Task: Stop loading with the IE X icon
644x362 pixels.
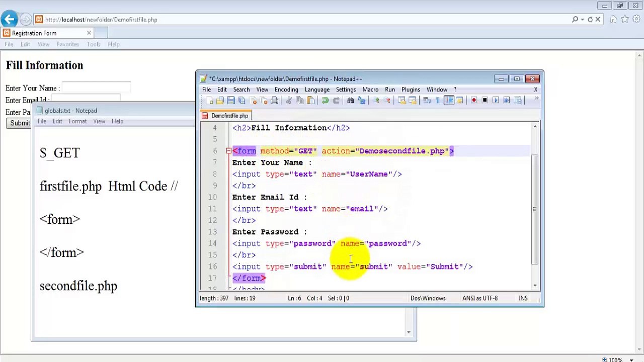Action: [x=598, y=20]
